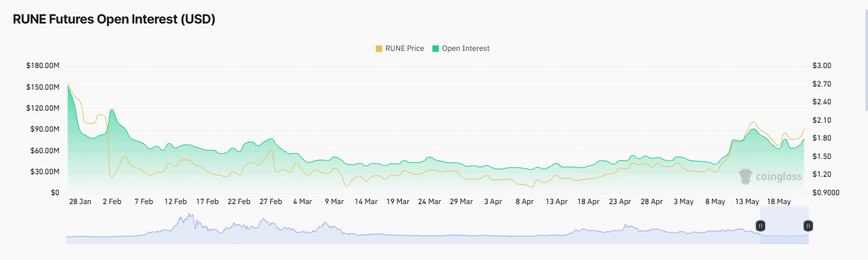
Task: Click the highlighted window in the range navigator
Action: [783, 229]
